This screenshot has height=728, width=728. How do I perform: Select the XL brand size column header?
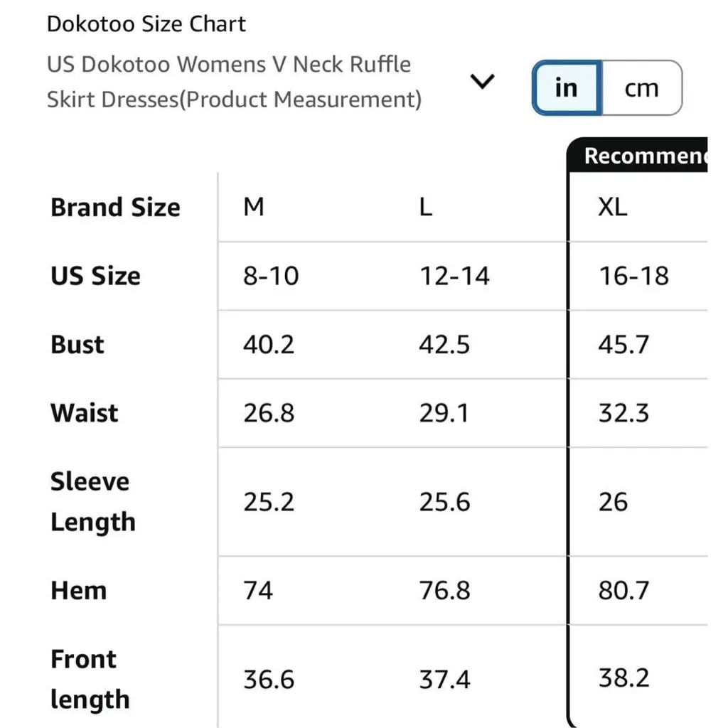coord(613,207)
